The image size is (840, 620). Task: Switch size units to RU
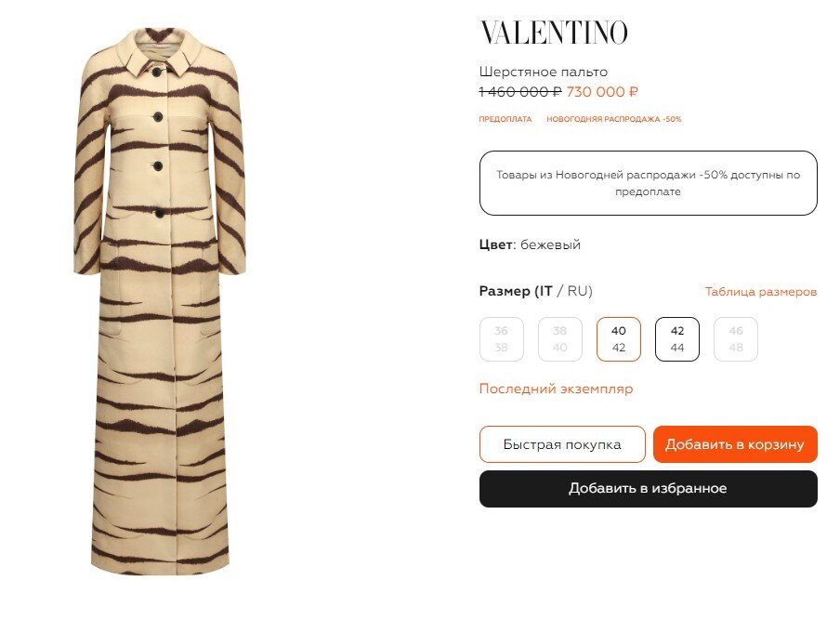(578, 291)
